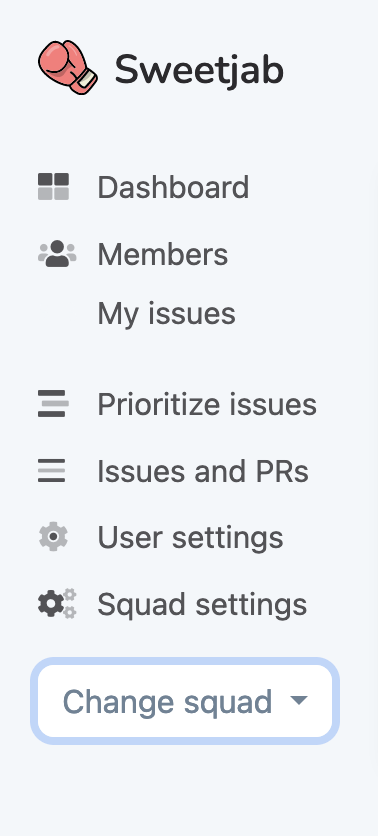Open the Change squad dropdown
The width and height of the screenshot is (378, 836).
185,701
